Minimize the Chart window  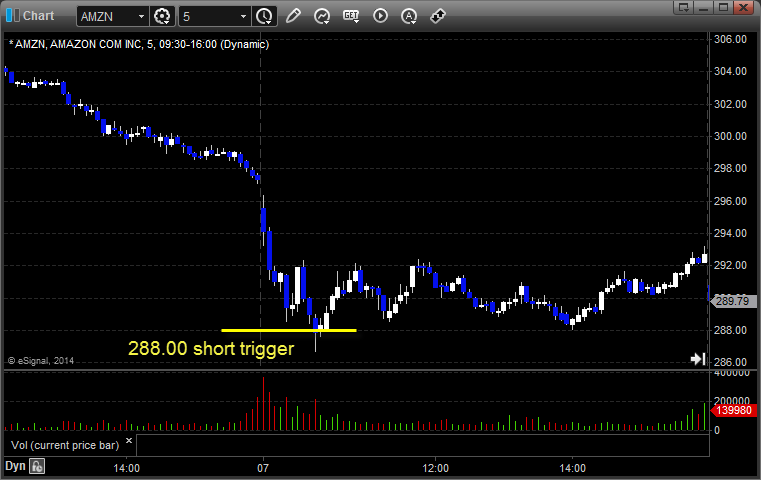click(704, 7)
